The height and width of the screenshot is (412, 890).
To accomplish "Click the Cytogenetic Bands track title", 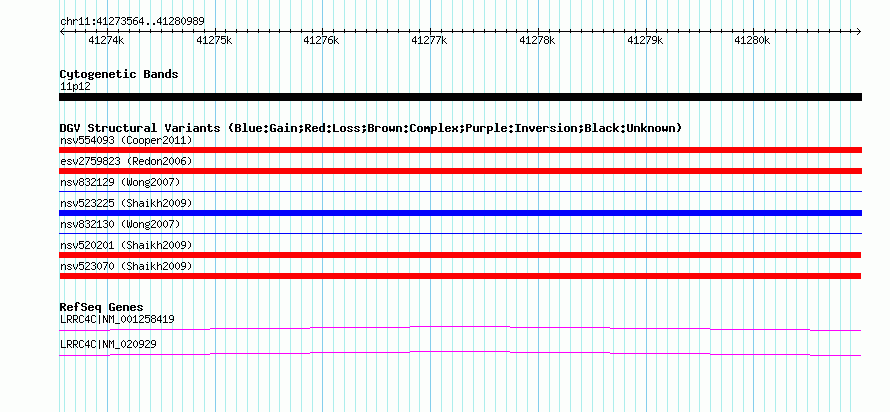I will coord(119,74).
